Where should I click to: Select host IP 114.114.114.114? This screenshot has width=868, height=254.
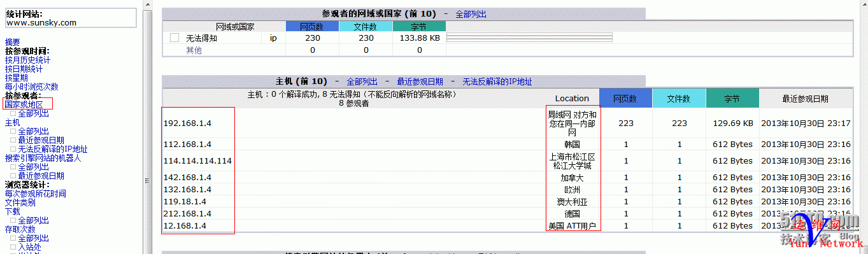click(198, 161)
